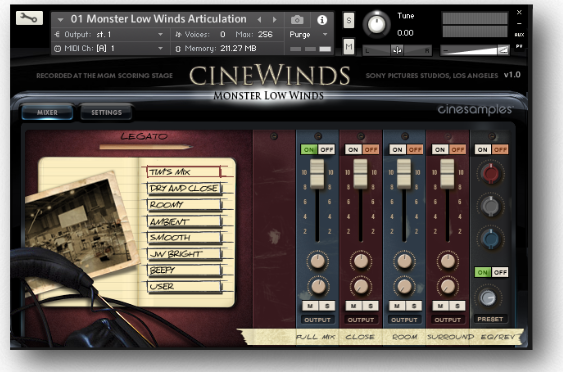Turn Close channel OFF

[x=371, y=150]
